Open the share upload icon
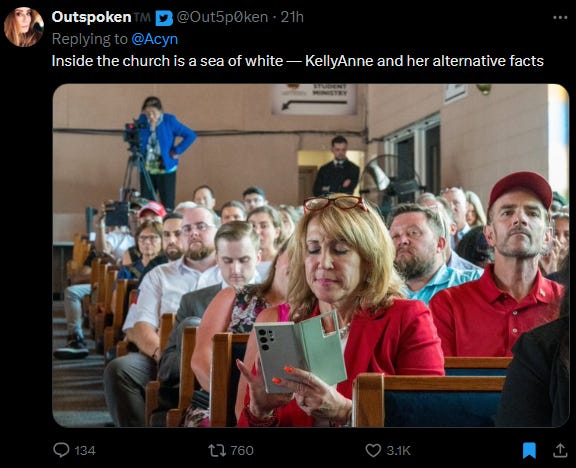This screenshot has height=468, width=576. pos(560,450)
